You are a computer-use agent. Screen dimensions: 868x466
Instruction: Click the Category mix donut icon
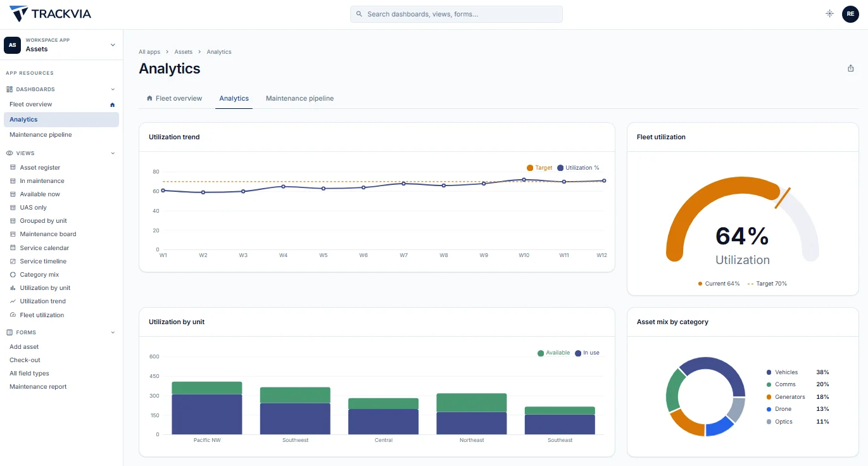pyautogui.click(x=13, y=275)
